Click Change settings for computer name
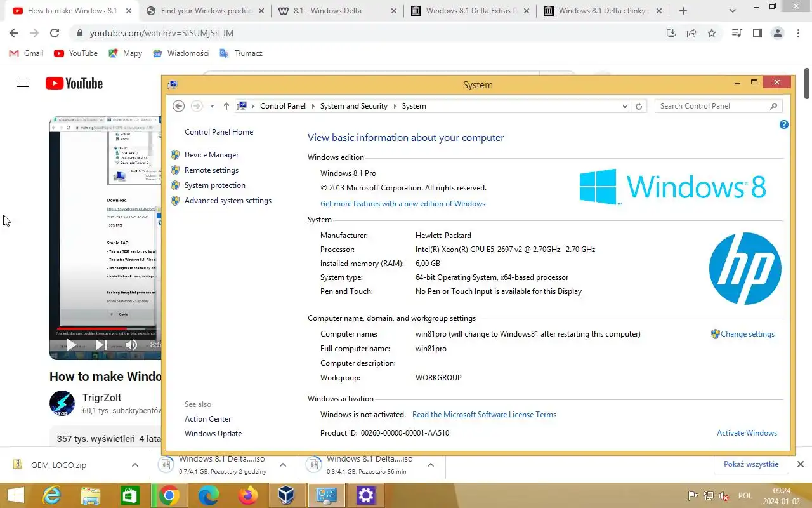Image resolution: width=812 pixels, height=508 pixels. 747,334
